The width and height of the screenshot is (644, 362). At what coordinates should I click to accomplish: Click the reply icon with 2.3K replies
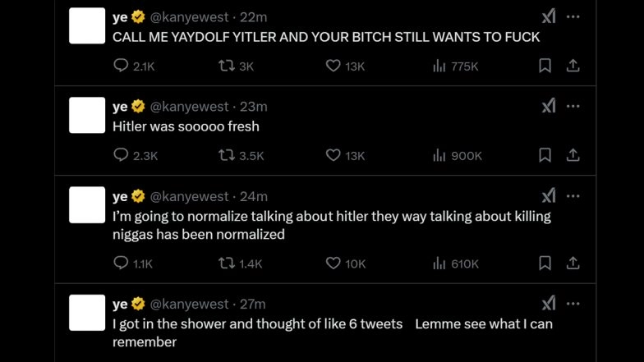pos(121,155)
